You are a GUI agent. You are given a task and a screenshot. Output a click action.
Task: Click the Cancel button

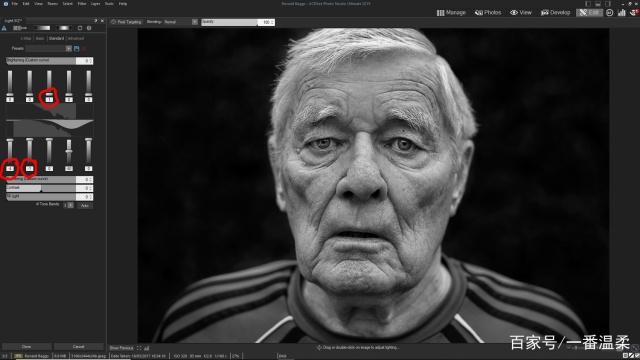(78, 347)
